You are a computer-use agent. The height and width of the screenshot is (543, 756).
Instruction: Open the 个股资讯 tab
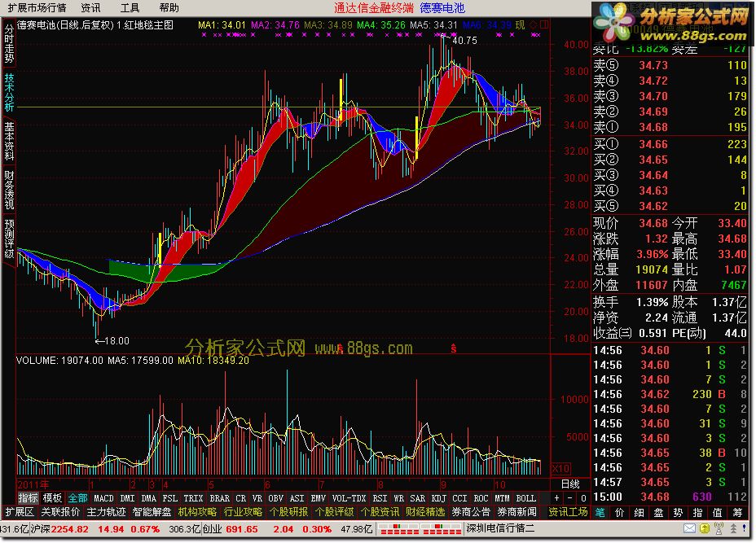380,512
